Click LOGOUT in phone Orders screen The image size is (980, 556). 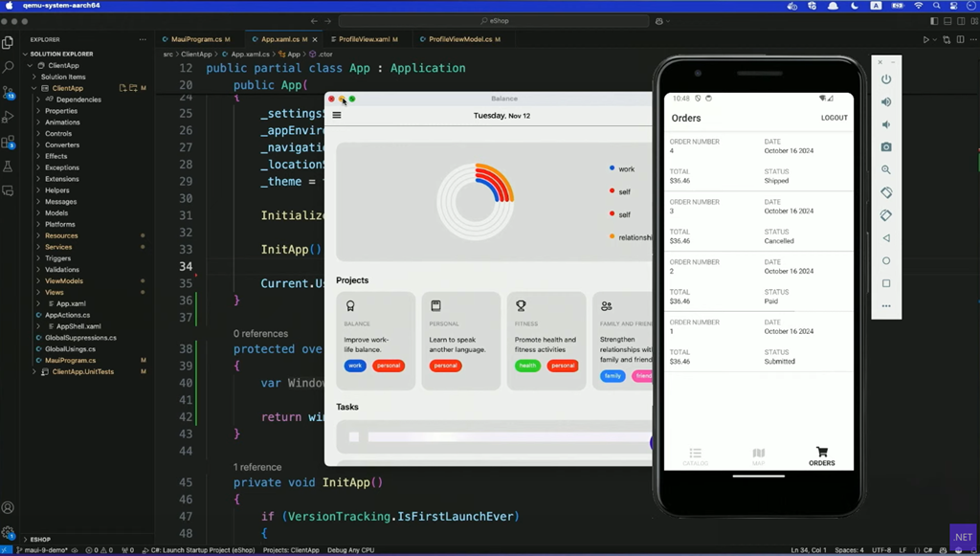click(834, 118)
